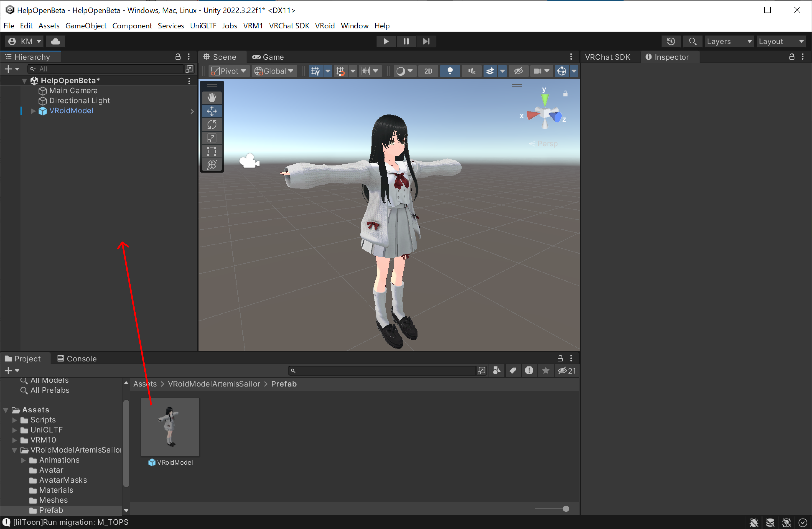The image size is (812, 529).
Task: Toggle the Project panel lock
Action: [560, 358]
